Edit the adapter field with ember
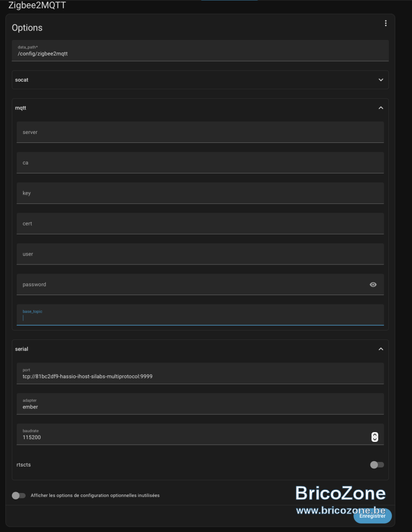 tap(200, 404)
